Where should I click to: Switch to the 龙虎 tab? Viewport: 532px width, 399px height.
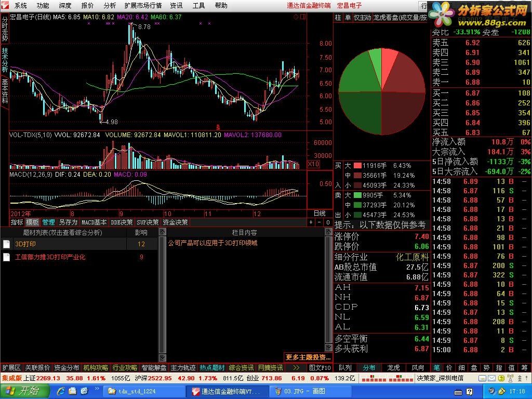pyautogui.click(x=394, y=367)
